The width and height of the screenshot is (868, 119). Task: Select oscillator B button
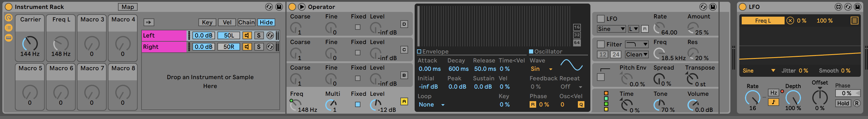click(x=404, y=75)
